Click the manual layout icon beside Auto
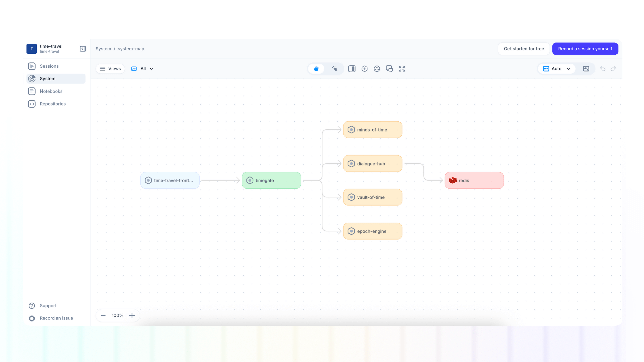644x362 pixels. tap(586, 69)
